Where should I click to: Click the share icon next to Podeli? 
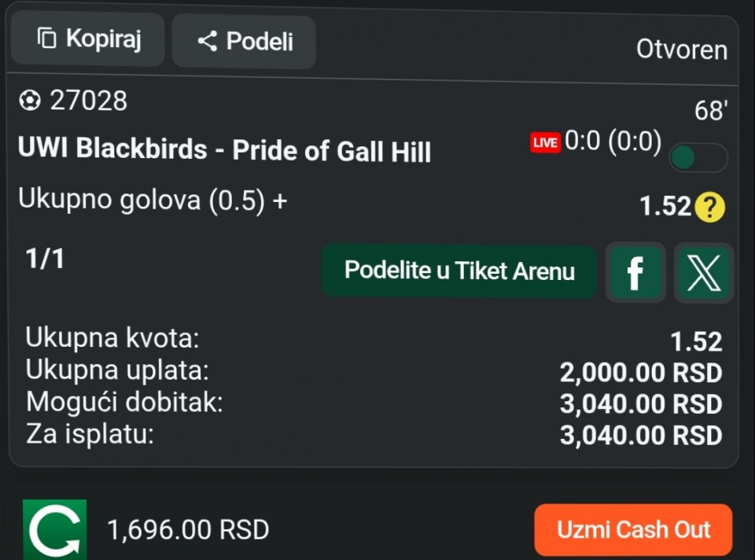[208, 41]
